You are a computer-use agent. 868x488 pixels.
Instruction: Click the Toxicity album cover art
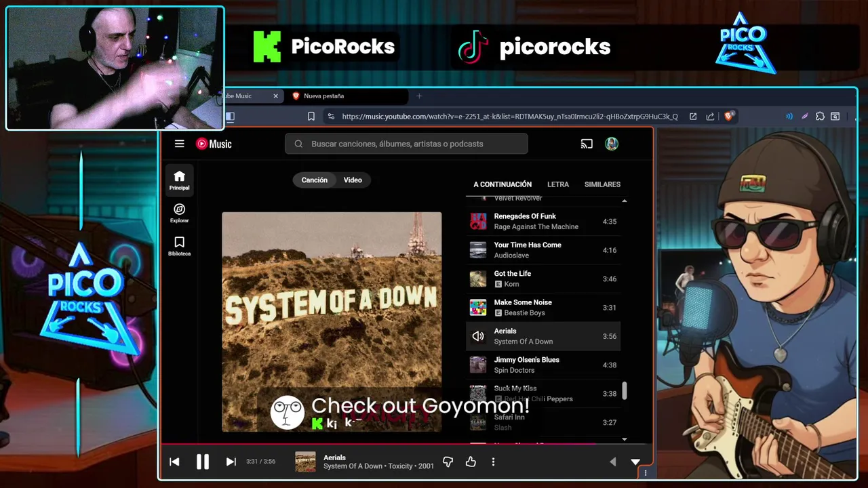point(332,322)
